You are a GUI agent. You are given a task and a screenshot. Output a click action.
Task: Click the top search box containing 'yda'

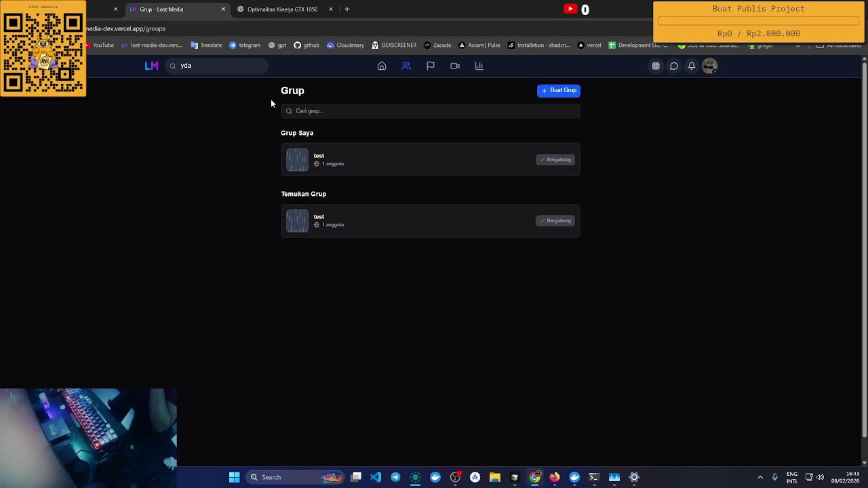click(216, 66)
